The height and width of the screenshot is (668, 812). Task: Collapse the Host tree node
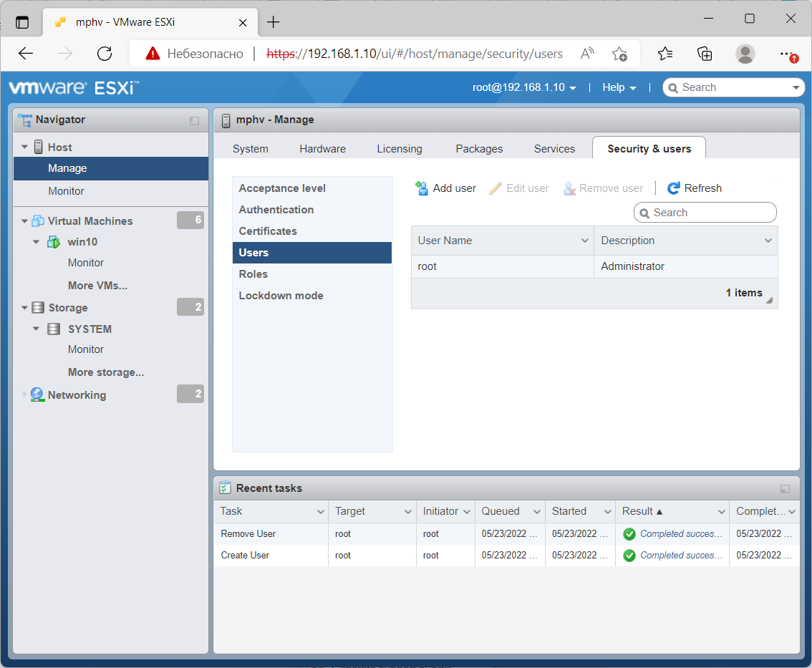(x=24, y=147)
